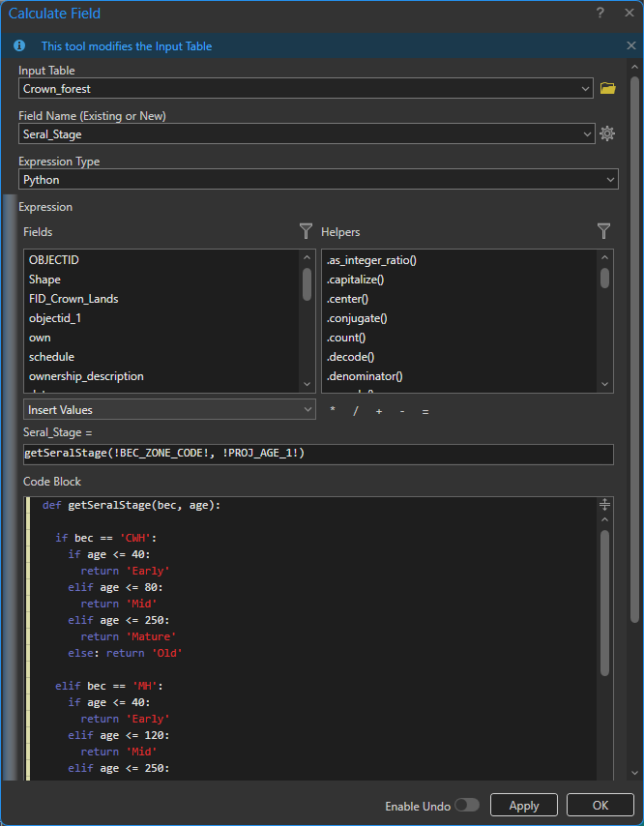Select the schedule field
Viewport: 644px width, 826px height.
coord(162,357)
